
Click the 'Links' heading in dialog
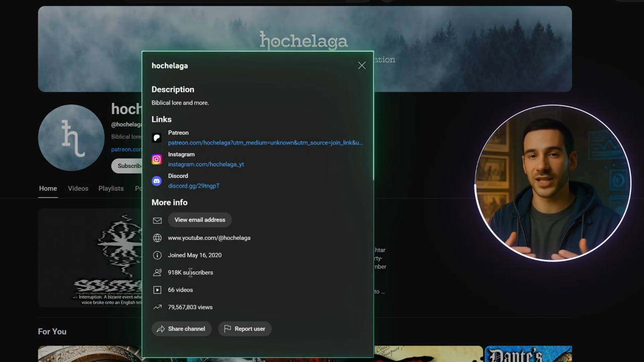(162, 119)
